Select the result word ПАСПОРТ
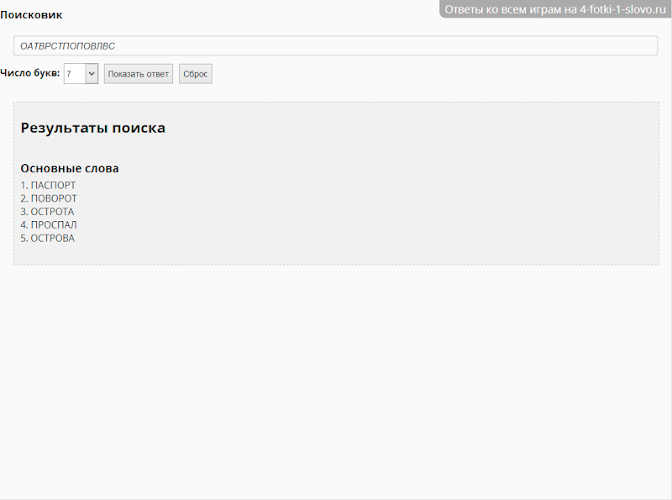 [53, 185]
